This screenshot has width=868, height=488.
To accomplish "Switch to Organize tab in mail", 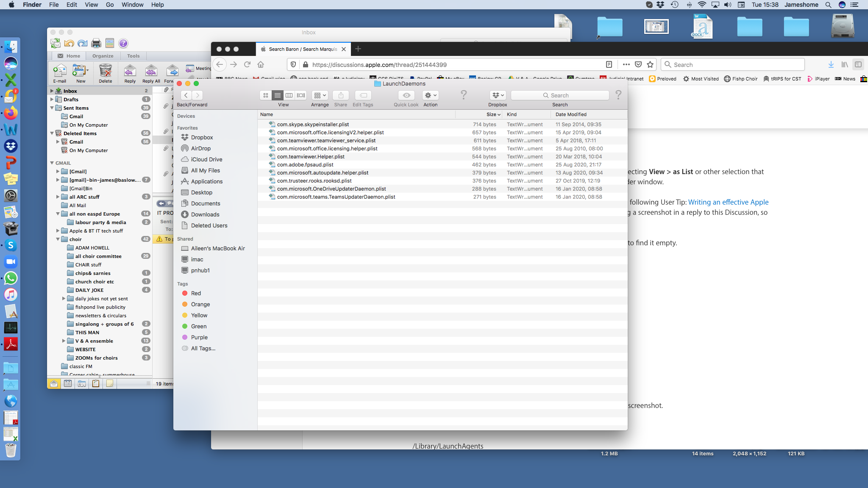I will 103,56.
